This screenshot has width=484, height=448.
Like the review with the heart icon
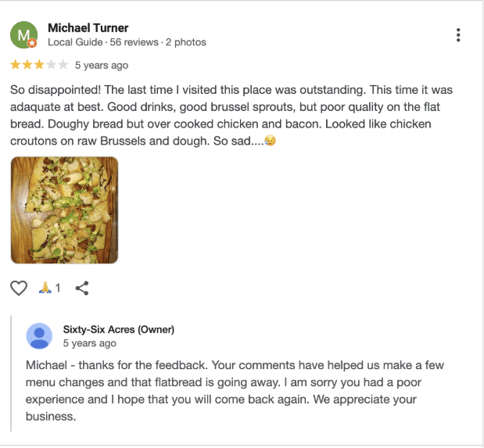coord(19,288)
